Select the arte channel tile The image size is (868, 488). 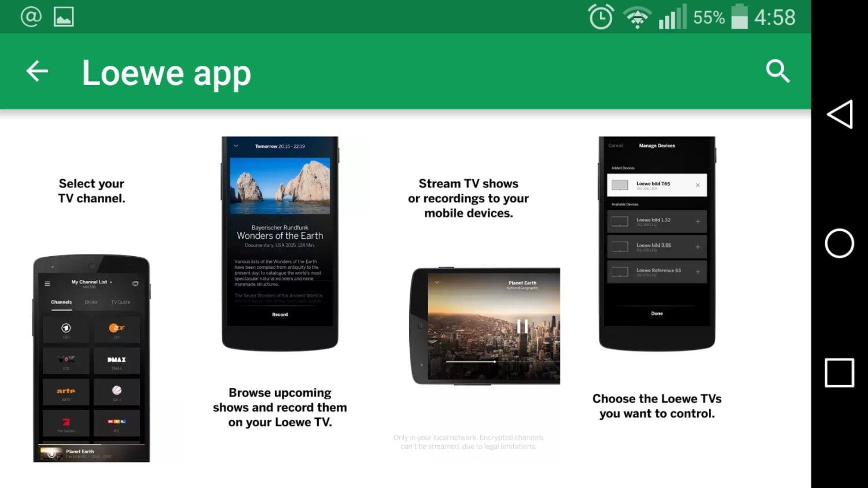[x=66, y=392]
